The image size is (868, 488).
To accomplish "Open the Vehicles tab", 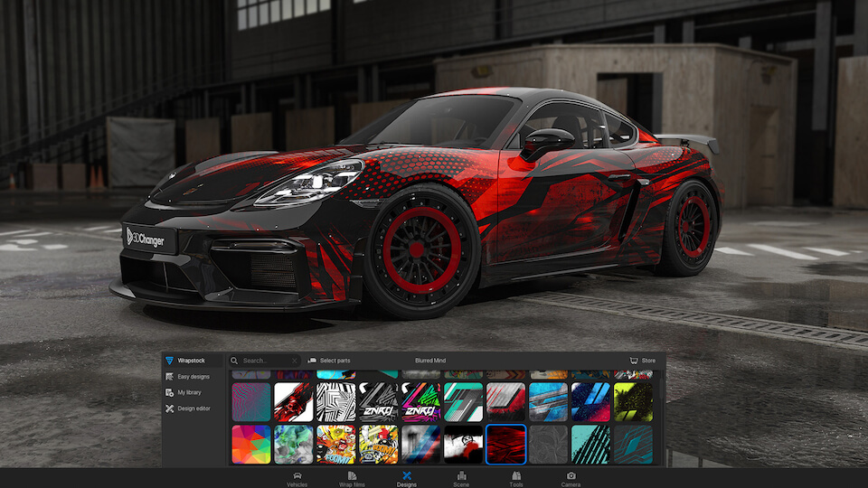I will [x=297, y=478].
